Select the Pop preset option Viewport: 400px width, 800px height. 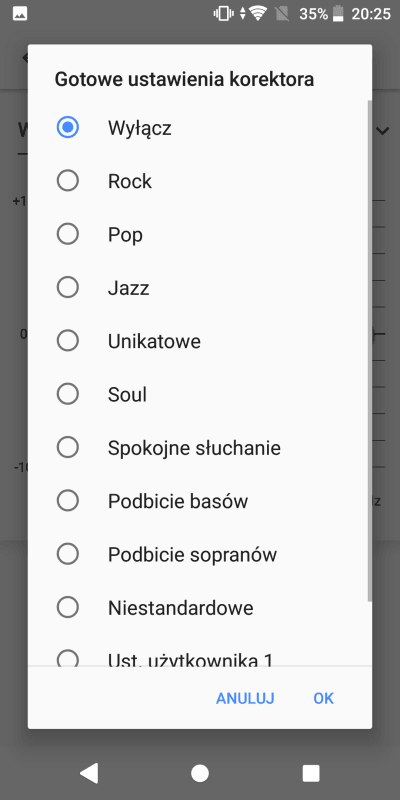[x=67, y=234]
